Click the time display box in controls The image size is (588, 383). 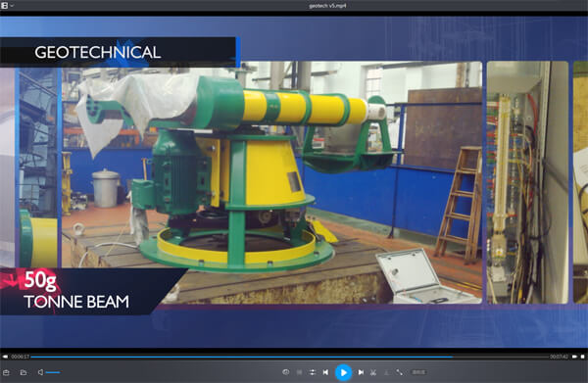(418, 372)
